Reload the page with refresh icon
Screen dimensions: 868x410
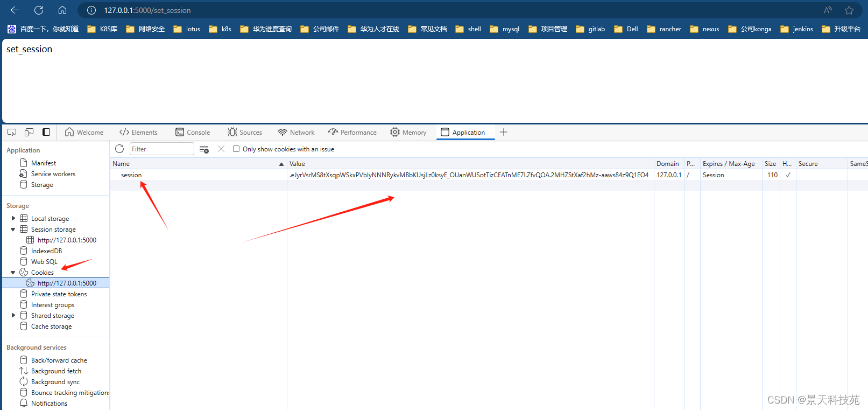click(39, 10)
